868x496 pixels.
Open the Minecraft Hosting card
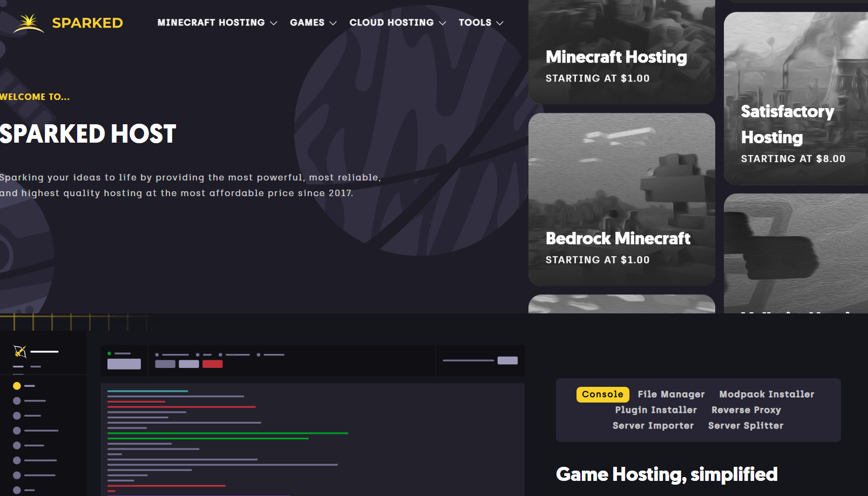pyautogui.click(x=622, y=52)
